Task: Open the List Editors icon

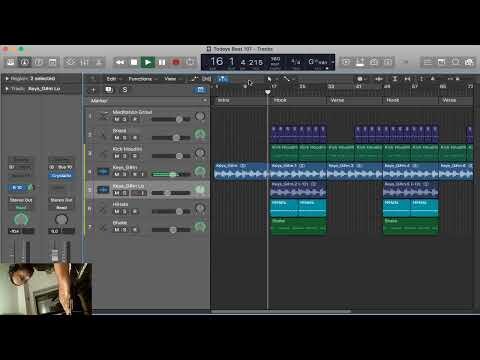Action: coord(428,62)
